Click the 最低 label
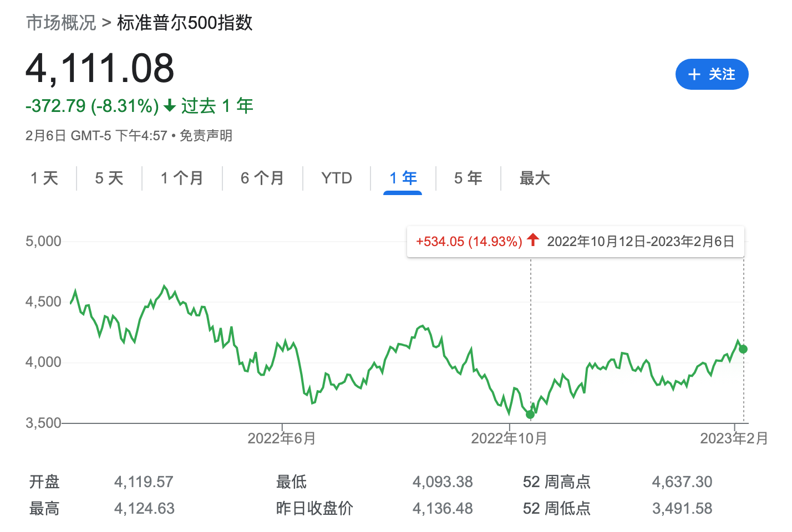The image size is (792, 532). tap(291, 482)
